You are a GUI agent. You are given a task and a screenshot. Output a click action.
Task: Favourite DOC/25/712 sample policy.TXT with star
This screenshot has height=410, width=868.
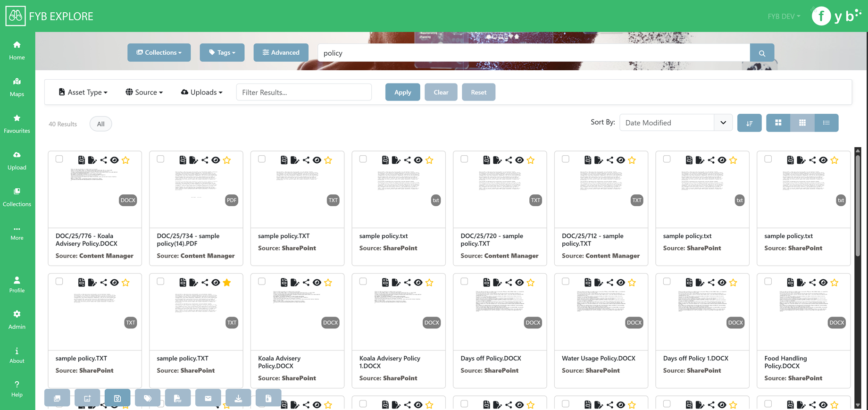pyautogui.click(x=632, y=160)
